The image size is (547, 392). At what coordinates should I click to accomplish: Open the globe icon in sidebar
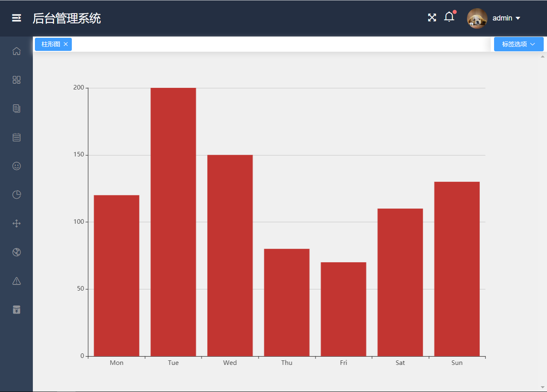click(x=16, y=252)
